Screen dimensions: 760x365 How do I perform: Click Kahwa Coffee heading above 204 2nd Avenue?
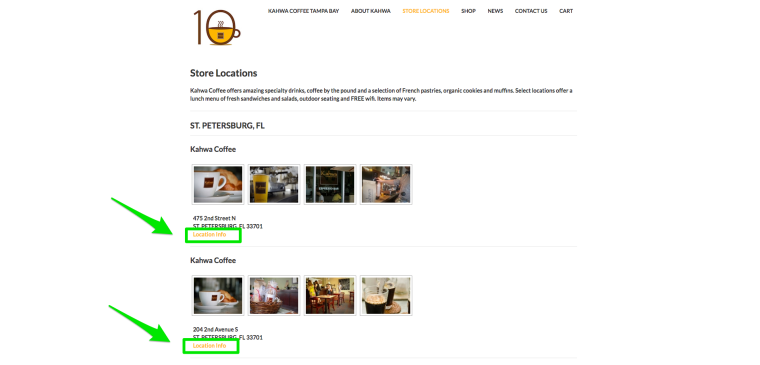[x=213, y=260]
